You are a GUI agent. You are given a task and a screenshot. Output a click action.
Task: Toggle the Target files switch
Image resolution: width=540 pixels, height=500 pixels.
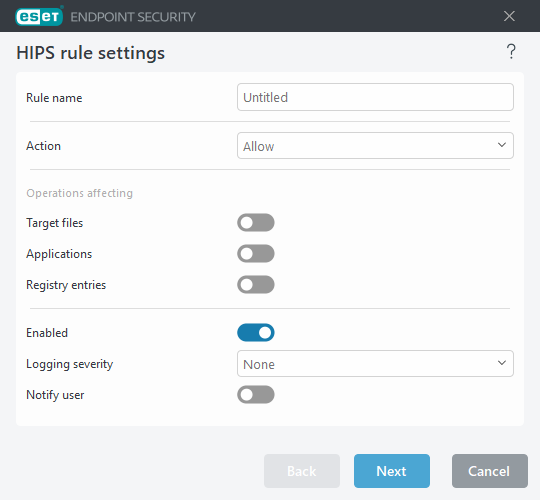click(256, 222)
